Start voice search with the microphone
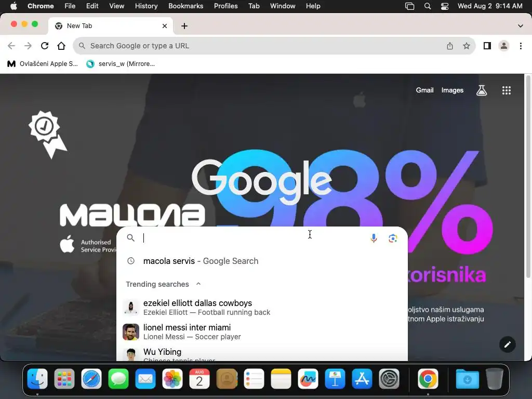 pos(374,238)
